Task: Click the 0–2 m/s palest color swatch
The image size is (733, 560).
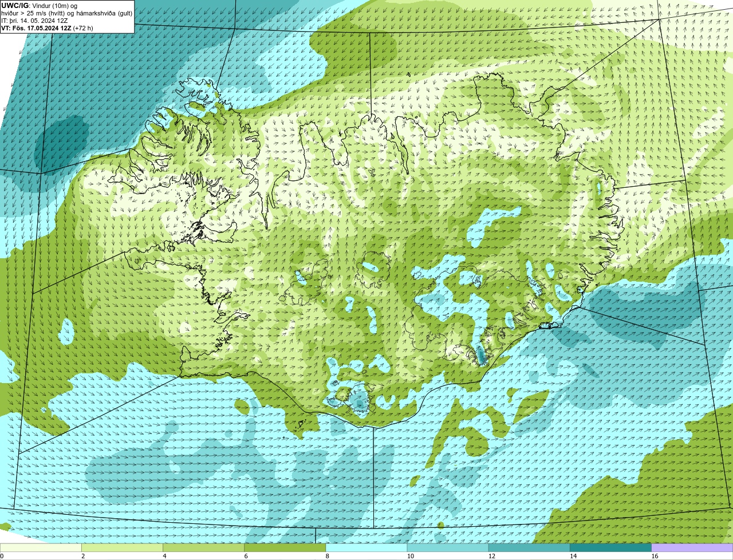Action: click(x=41, y=547)
